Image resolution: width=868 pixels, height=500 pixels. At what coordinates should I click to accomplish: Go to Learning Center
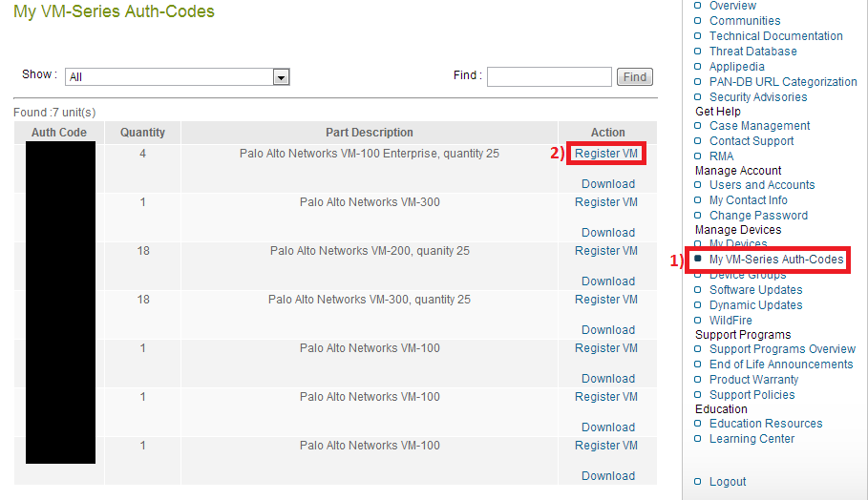coord(752,439)
